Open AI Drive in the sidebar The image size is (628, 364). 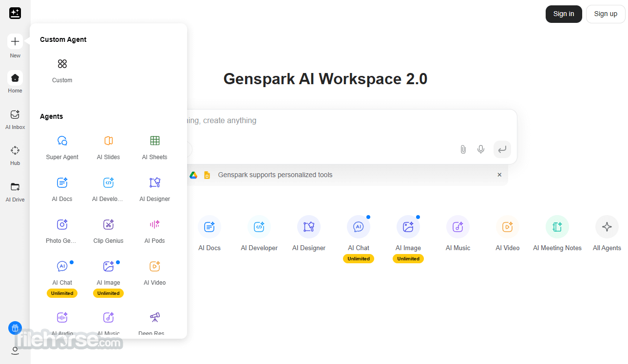click(x=15, y=187)
